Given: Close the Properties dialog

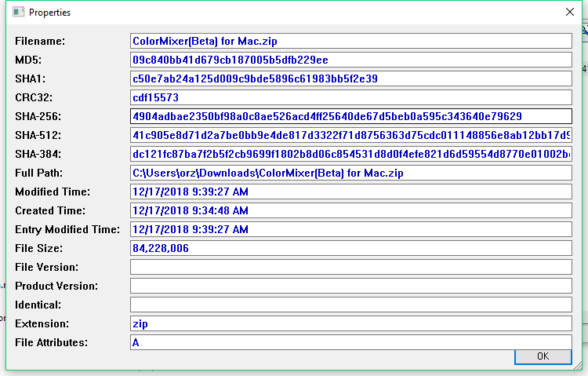Looking at the screenshot, I should click(569, 13).
